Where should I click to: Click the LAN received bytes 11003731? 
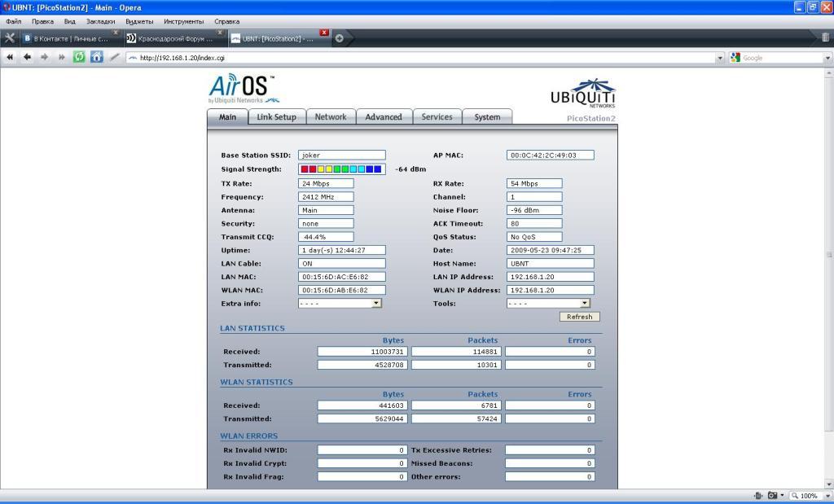point(362,352)
